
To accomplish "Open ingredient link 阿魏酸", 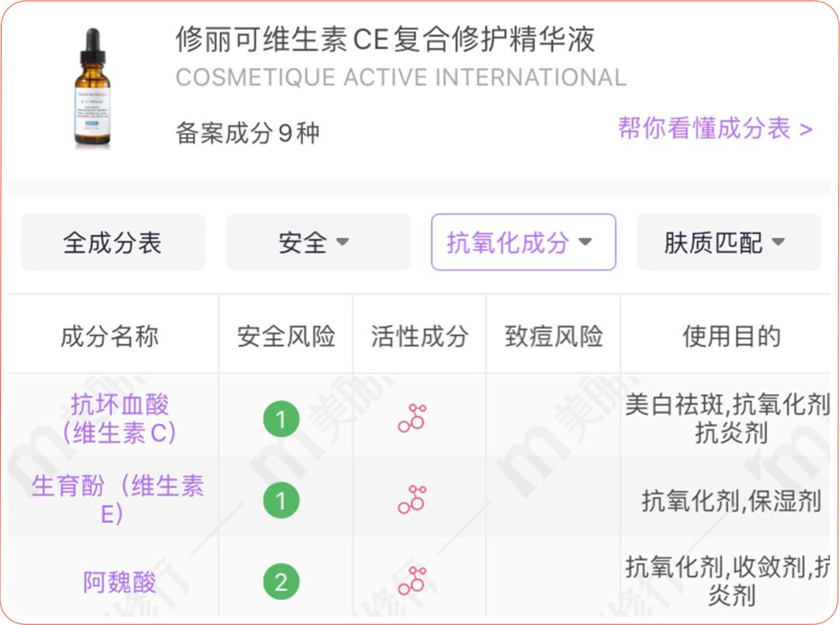I will pyautogui.click(x=119, y=582).
